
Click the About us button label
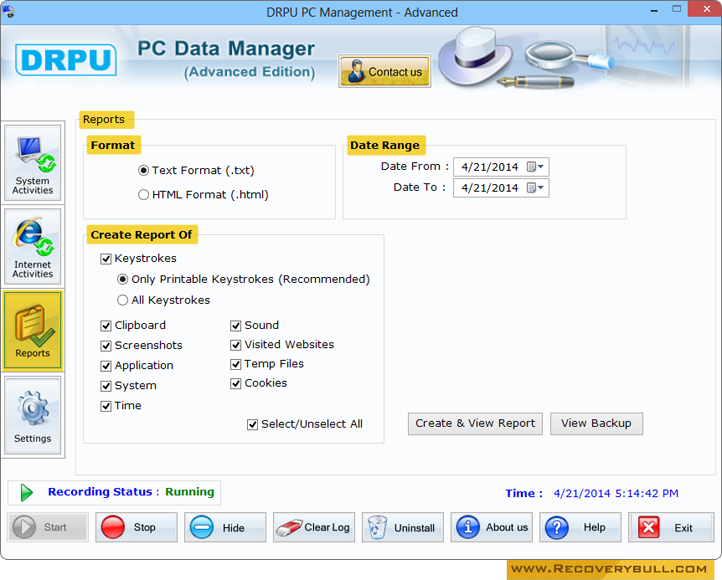point(507,528)
